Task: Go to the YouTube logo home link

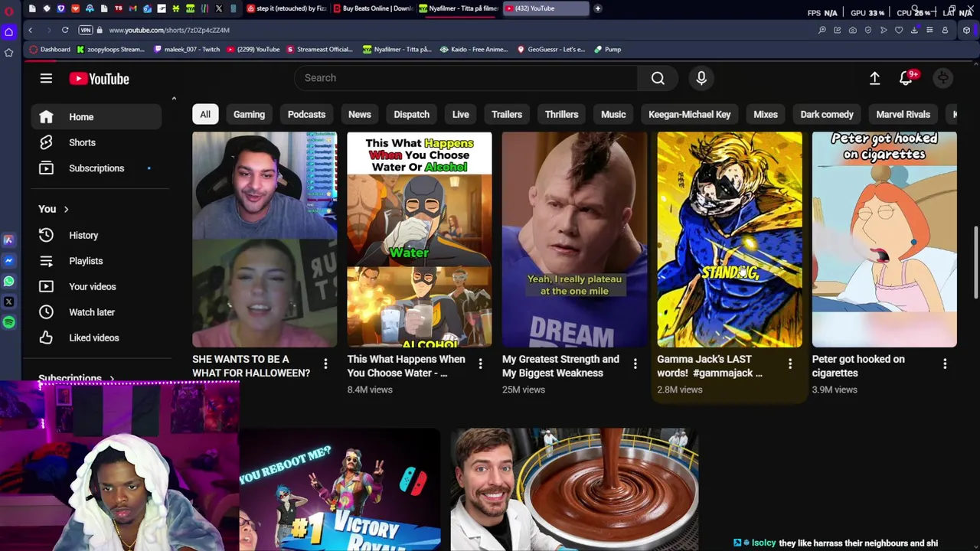Action: 99,78
